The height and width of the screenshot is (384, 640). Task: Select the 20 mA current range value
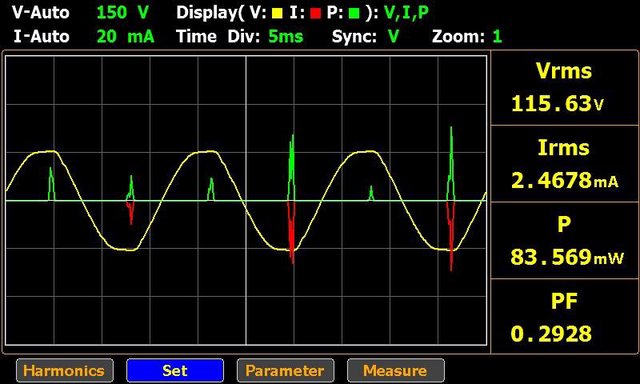point(125,37)
